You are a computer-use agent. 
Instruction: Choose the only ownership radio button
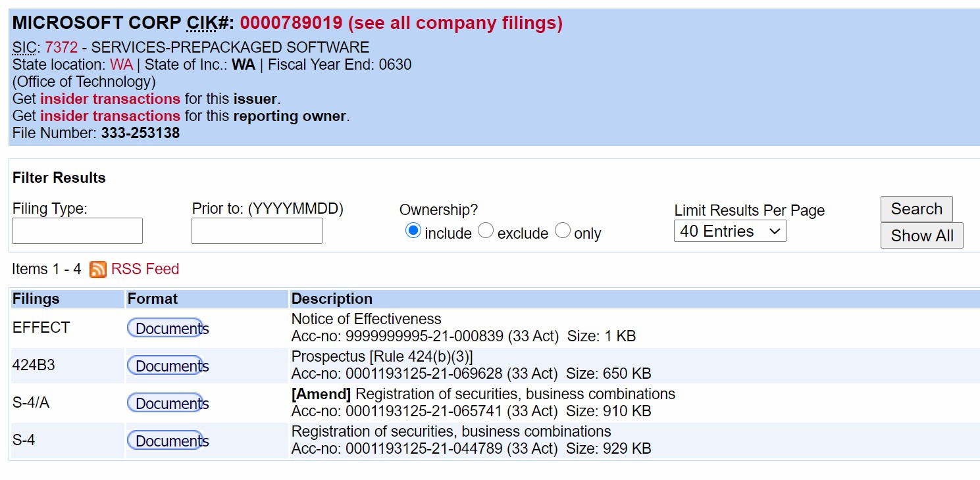563,231
